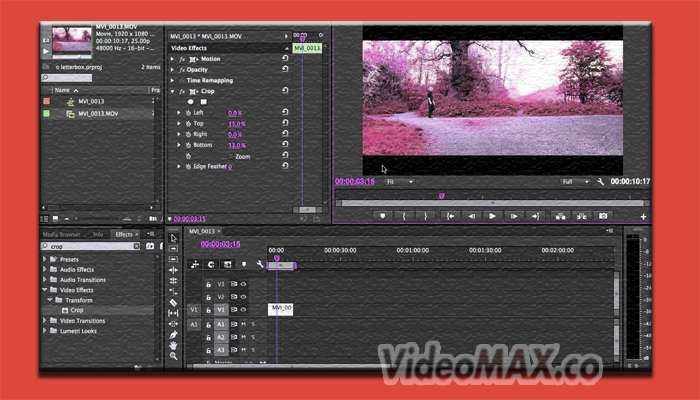Viewport: 700px width, 400px height.
Task: Select the Track Select tool
Action: click(x=173, y=249)
